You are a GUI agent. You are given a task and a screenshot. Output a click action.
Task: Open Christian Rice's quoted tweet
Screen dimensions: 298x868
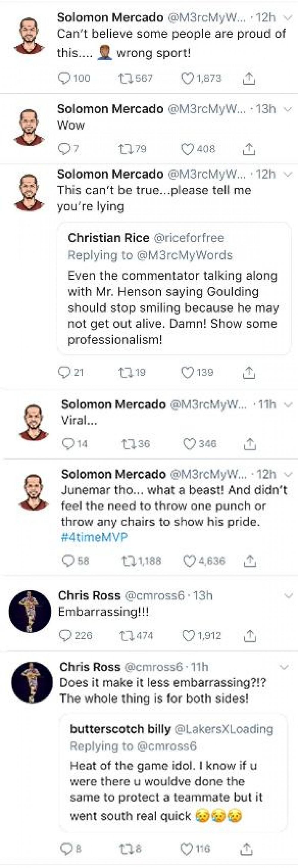pyautogui.click(x=174, y=307)
